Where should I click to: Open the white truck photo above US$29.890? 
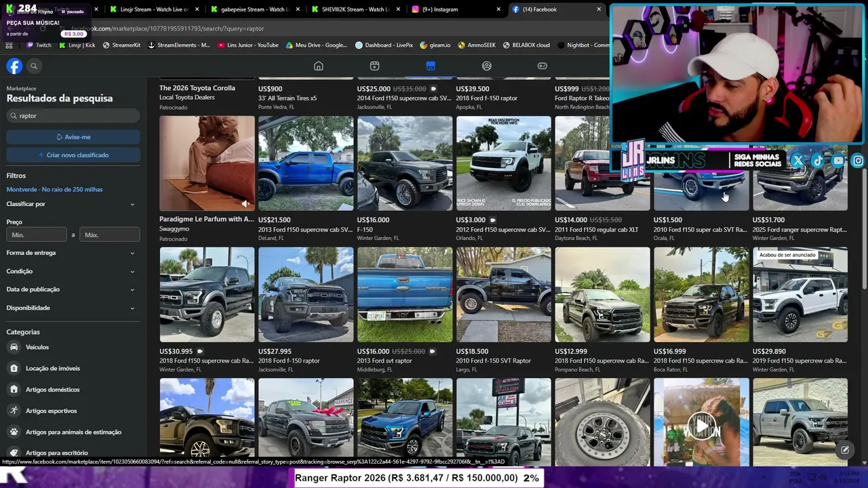[800, 295]
